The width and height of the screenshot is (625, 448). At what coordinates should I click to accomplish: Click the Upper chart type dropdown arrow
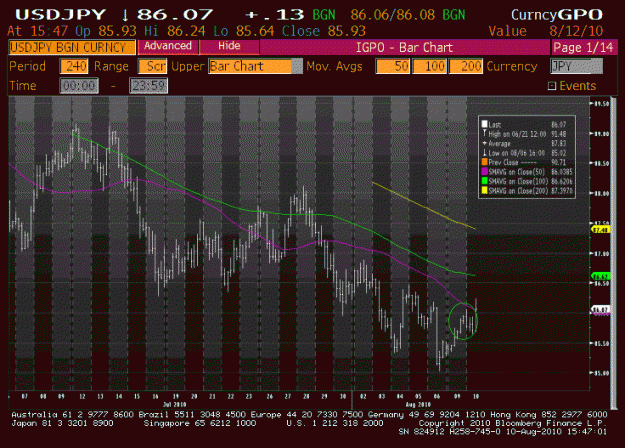(297, 66)
